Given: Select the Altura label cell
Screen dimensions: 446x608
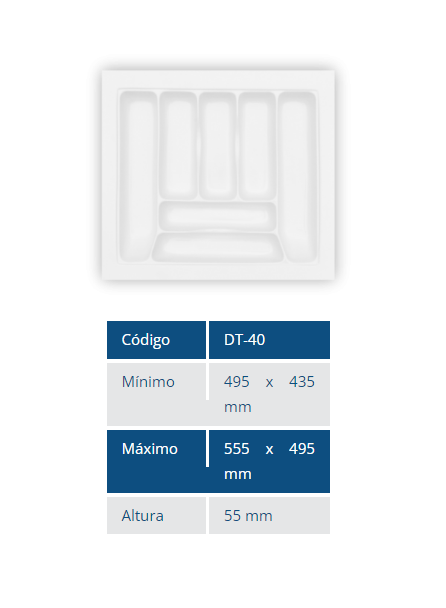Looking at the screenshot, I should click(156, 516).
